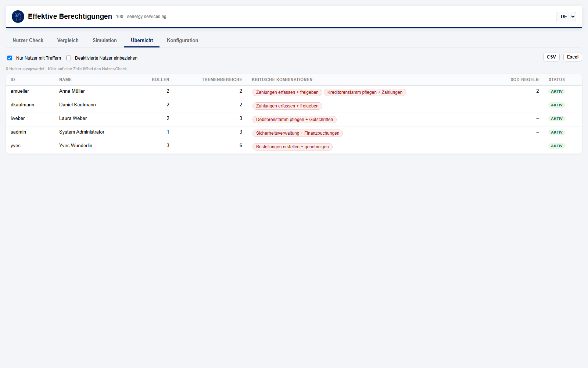Click Daniel Kaufmann's Zahlungen erfassen + freigeben tag
Image resolution: width=588 pixels, height=368 pixels.
[x=287, y=106]
